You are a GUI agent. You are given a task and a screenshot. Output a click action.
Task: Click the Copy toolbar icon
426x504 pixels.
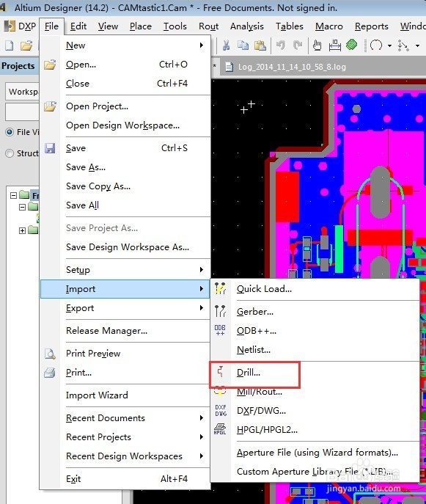click(243, 45)
